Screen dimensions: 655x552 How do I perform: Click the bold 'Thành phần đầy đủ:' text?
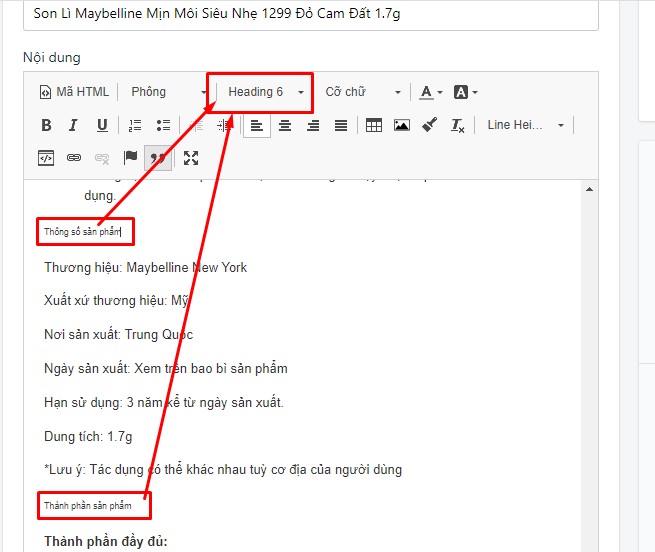click(106, 542)
